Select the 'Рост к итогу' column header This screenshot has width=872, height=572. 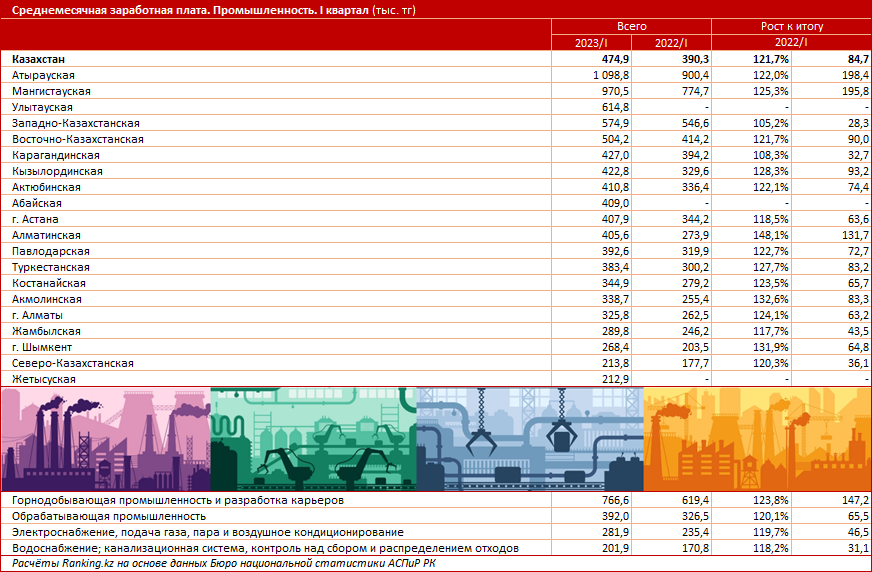792,26
